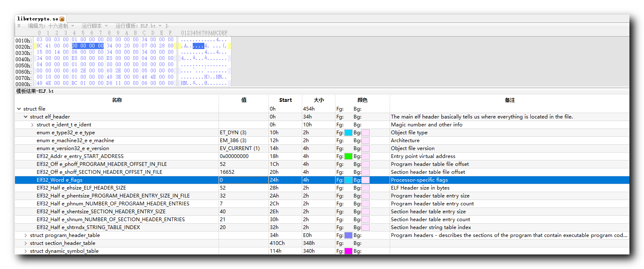Click the 0020h address in hex view
Viewport: 644px width, 269px height.
(23, 47)
